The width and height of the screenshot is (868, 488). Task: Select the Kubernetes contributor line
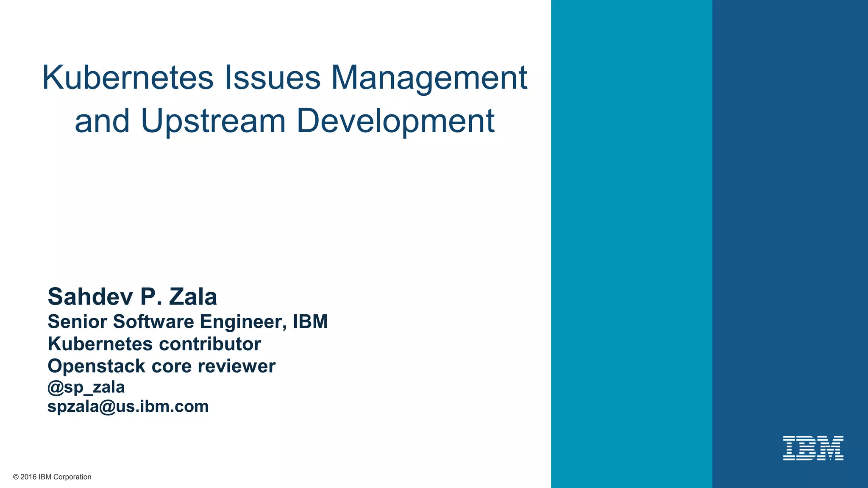(x=154, y=344)
